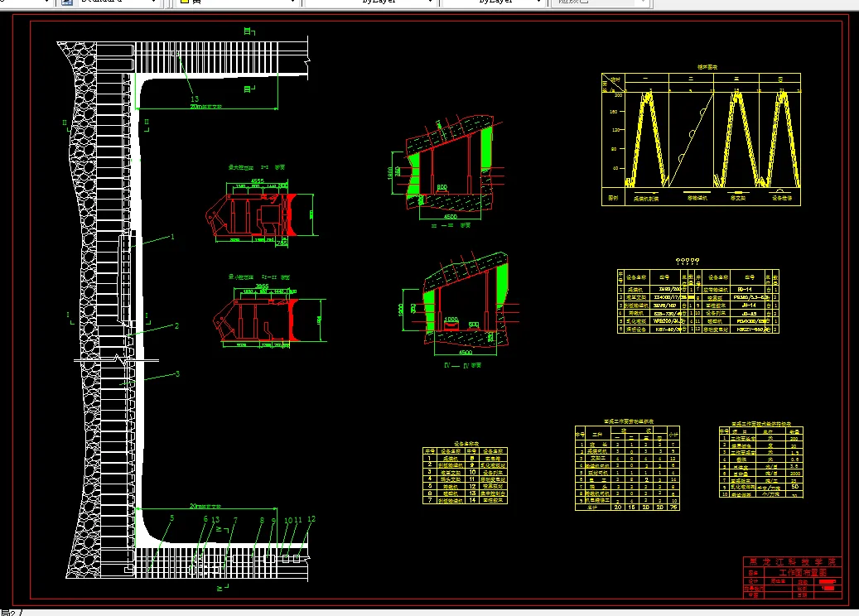The width and height of the screenshot is (859, 616).
Task: Click the '3.6' value in the indicators table
Action: coord(795,466)
